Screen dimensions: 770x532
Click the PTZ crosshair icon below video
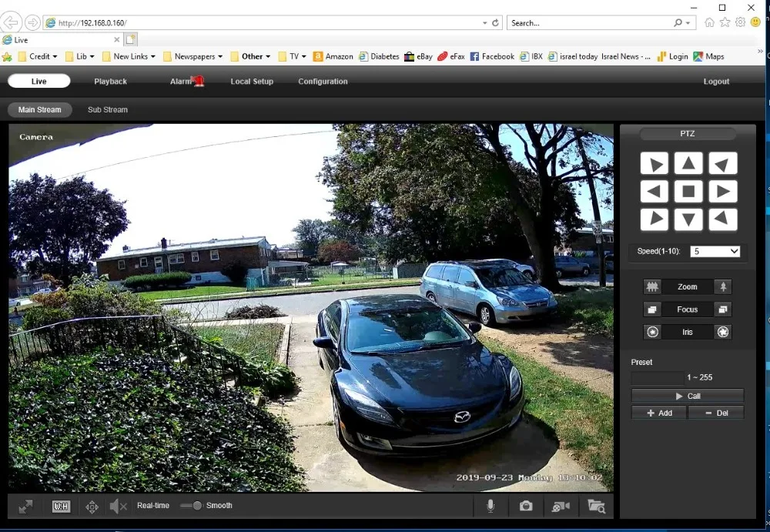(x=92, y=507)
